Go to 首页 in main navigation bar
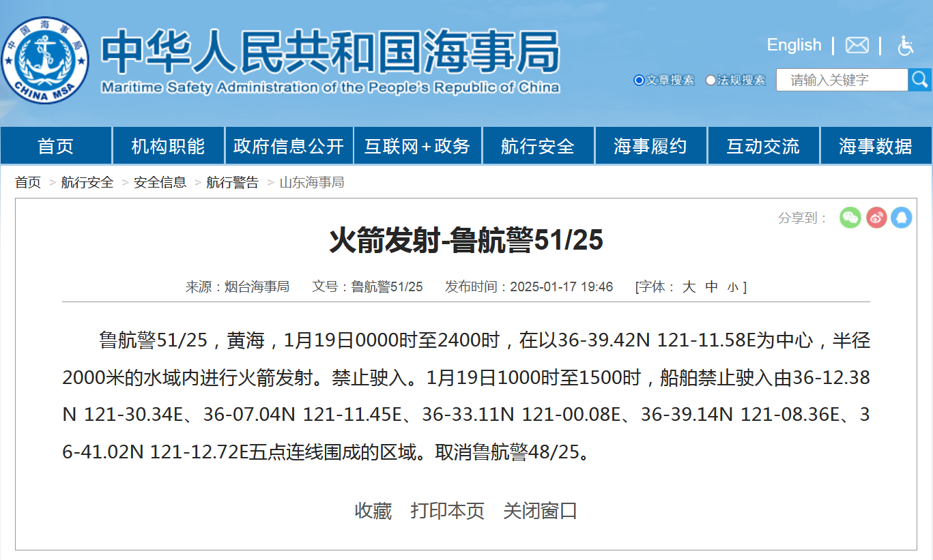933x560 pixels. point(55,146)
